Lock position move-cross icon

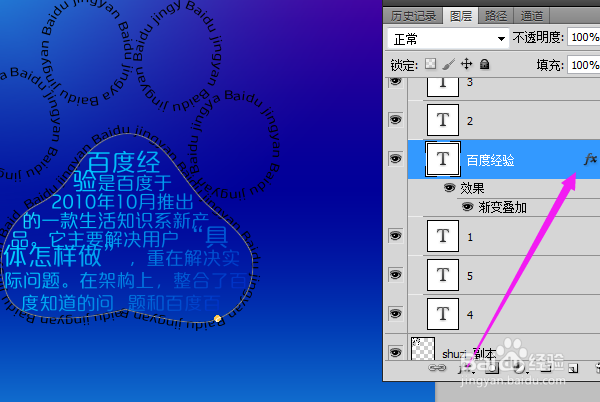coord(466,64)
